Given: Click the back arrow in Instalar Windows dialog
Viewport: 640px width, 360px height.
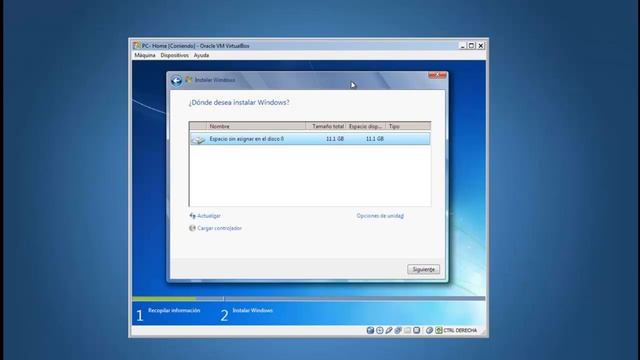Looking at the screenshot, I should [176, 81].
